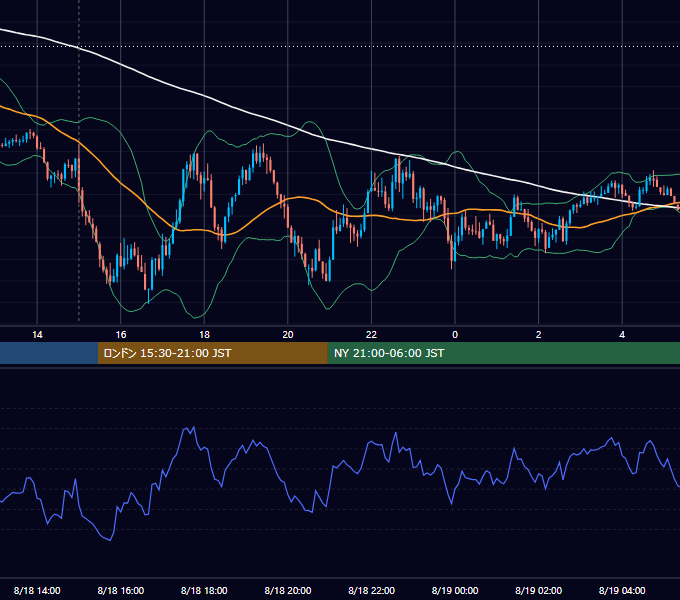
Task: Click the 2 hour label on the chart axis
Action: coord(539,335)
